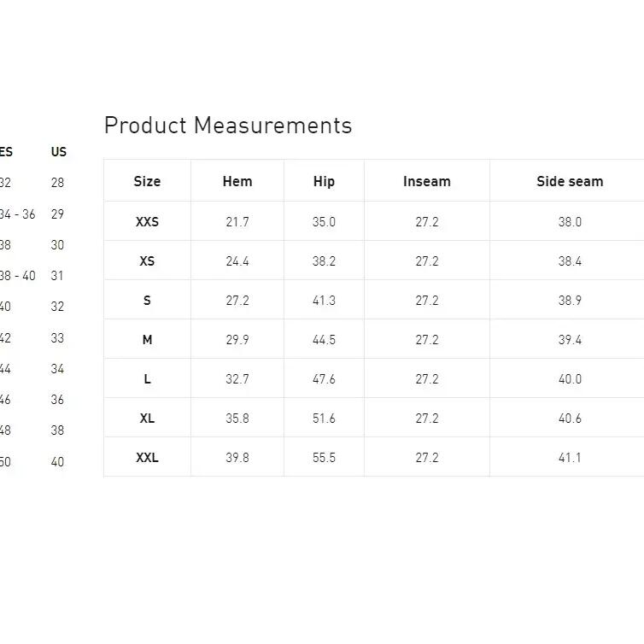The image size is (644, 644).
Task: Click the XL size row label
Action: pyautogui.click(x=147, y=419)
